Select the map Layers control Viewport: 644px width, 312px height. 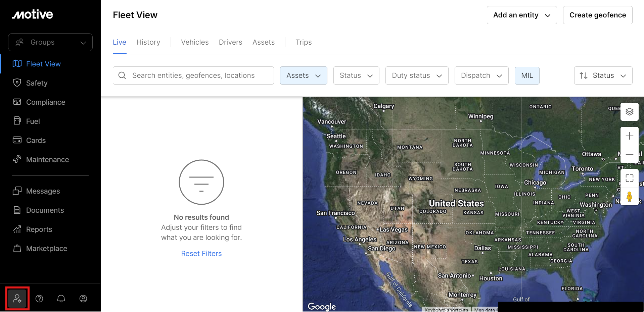click(x=630, y=112)
